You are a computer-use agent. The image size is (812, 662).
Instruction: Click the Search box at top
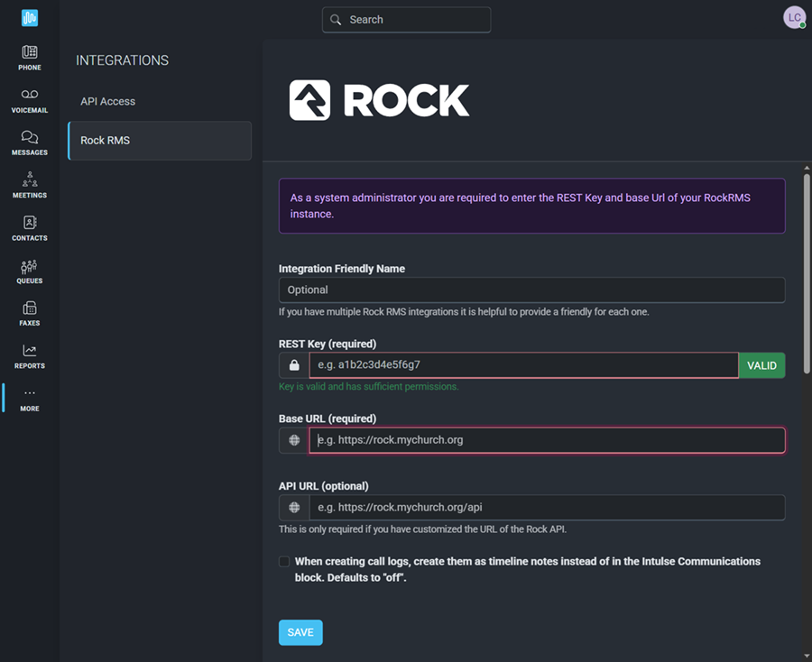click(406, 20)
